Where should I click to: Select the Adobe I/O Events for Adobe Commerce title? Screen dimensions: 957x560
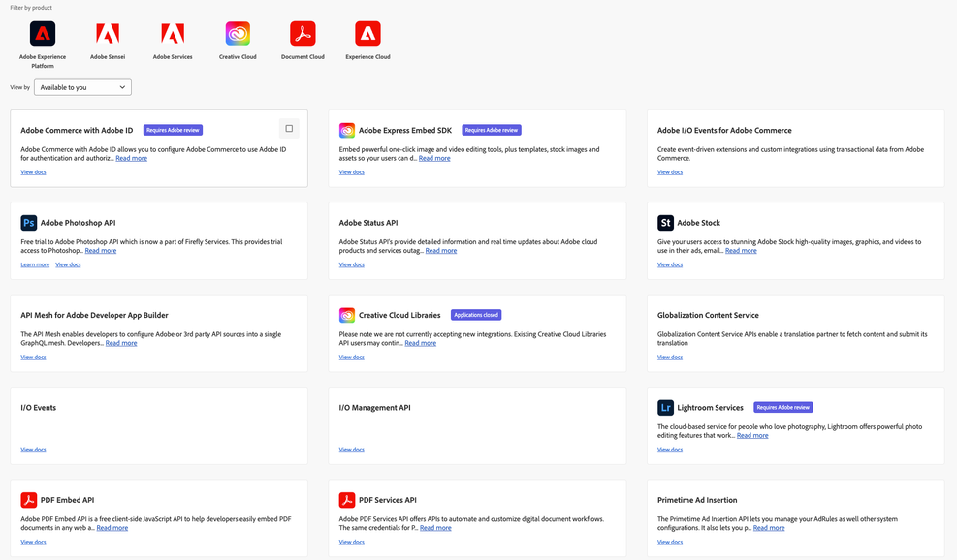click(x=724, y=130)
